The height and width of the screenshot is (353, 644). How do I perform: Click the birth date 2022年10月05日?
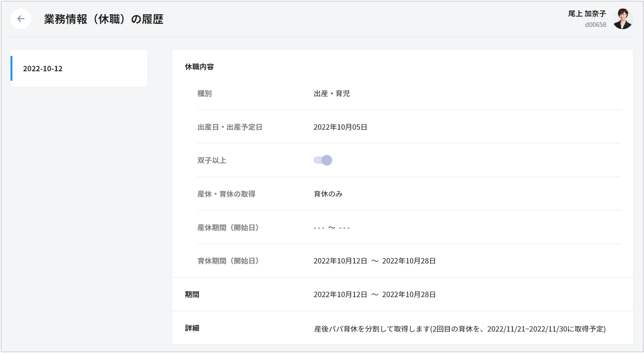click(x=340, y=127)
